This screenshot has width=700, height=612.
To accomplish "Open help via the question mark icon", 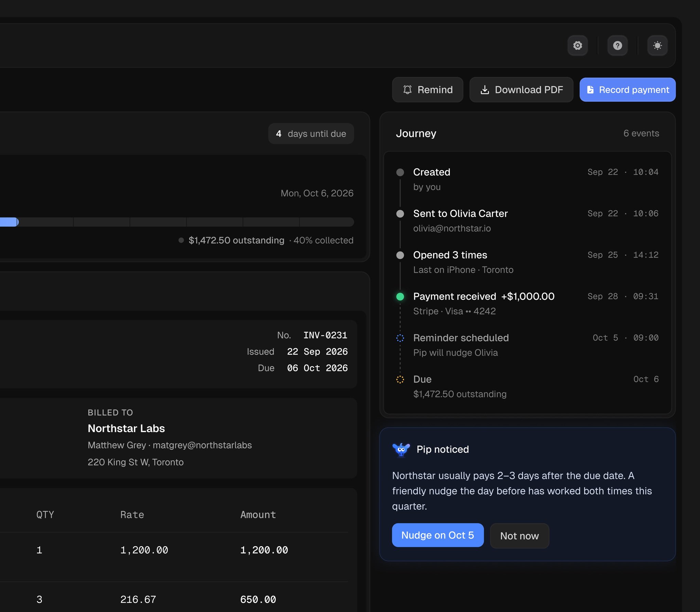I will tap(617, 45).
